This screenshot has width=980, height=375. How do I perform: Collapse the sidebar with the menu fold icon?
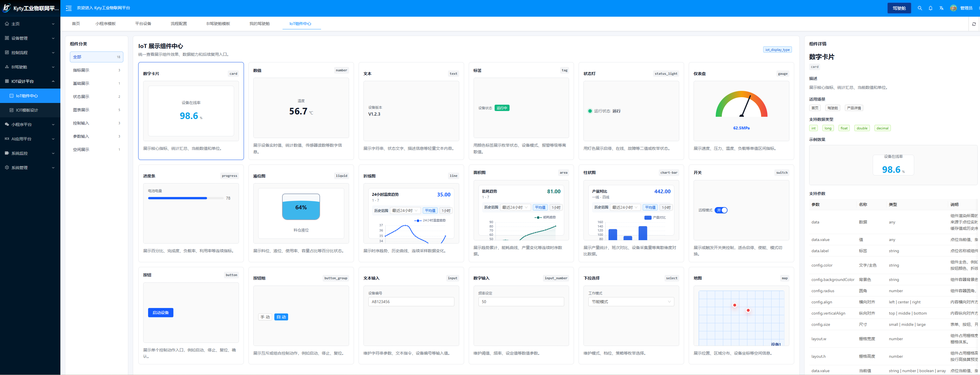(x=68, y=8)
